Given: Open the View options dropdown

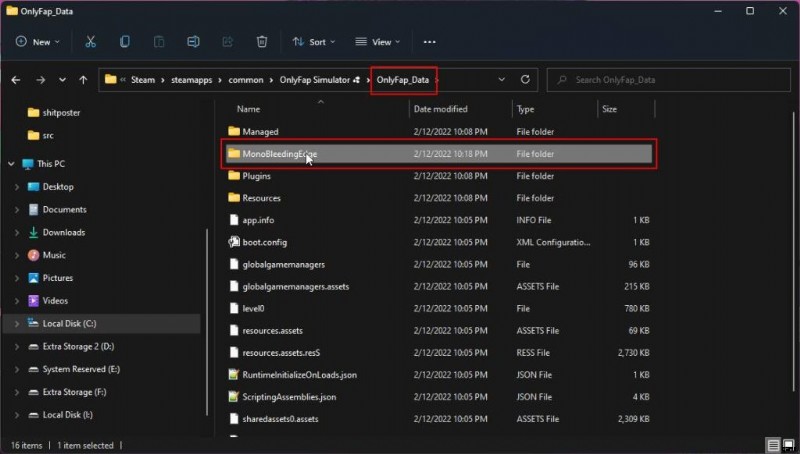Looking at the screenshot, I should 378,42.
